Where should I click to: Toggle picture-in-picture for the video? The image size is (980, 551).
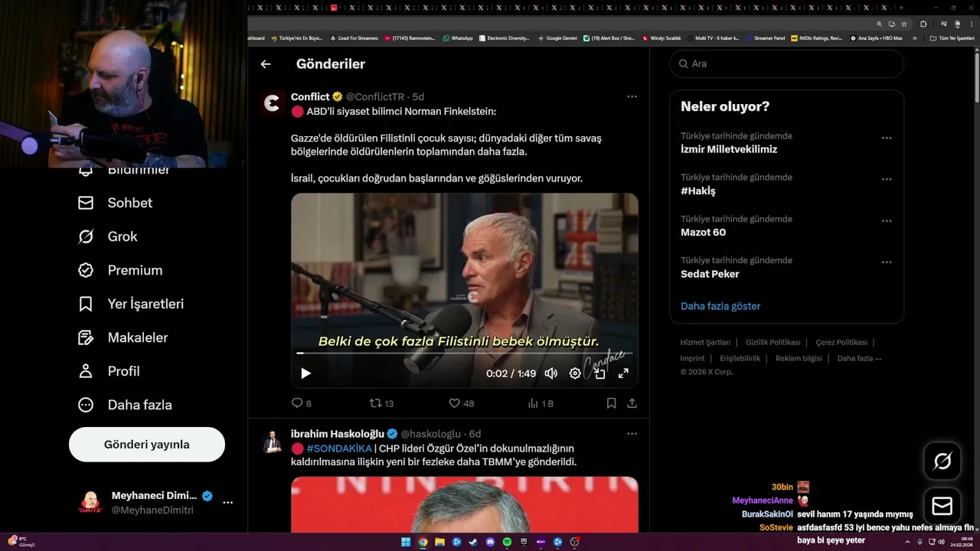599,373
